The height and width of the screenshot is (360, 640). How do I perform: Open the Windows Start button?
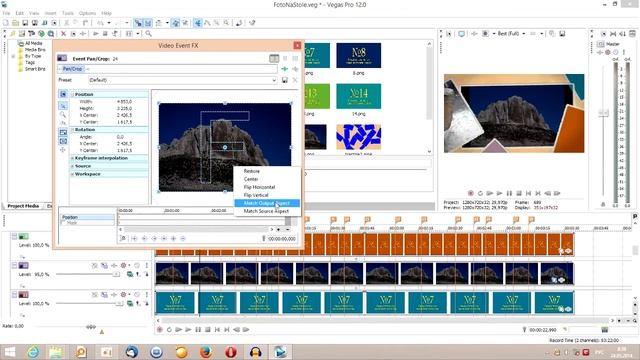(9, 352)
